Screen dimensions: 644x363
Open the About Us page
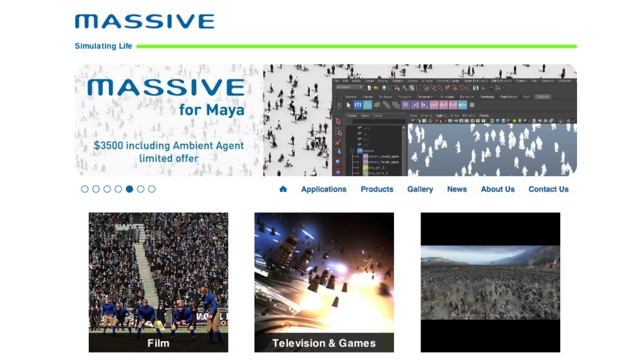498,189
